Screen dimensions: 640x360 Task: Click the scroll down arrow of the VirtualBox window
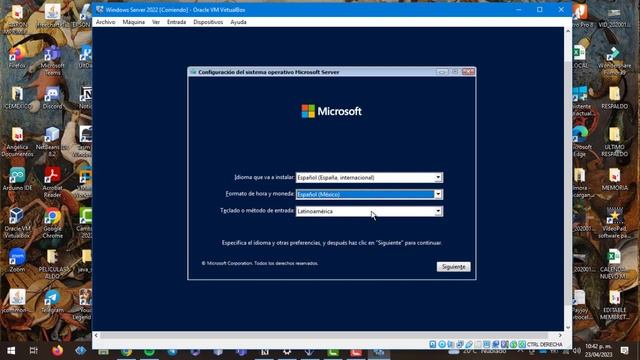tap(568, 328)
